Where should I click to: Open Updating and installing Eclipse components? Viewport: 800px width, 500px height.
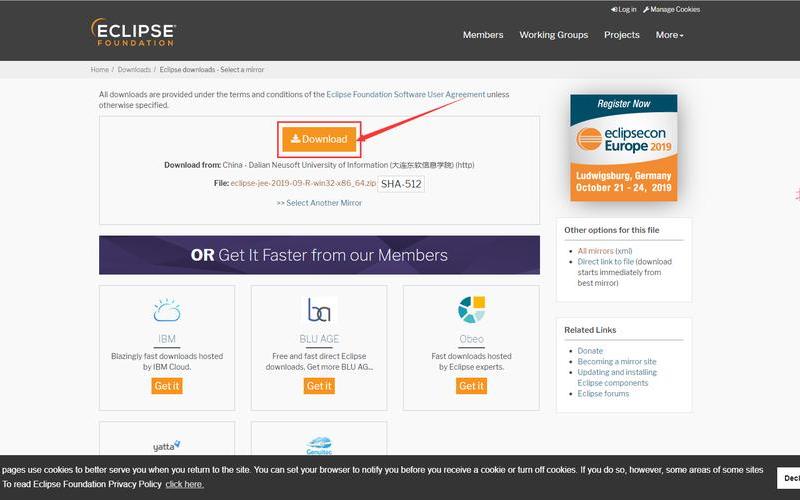point(617,378)
